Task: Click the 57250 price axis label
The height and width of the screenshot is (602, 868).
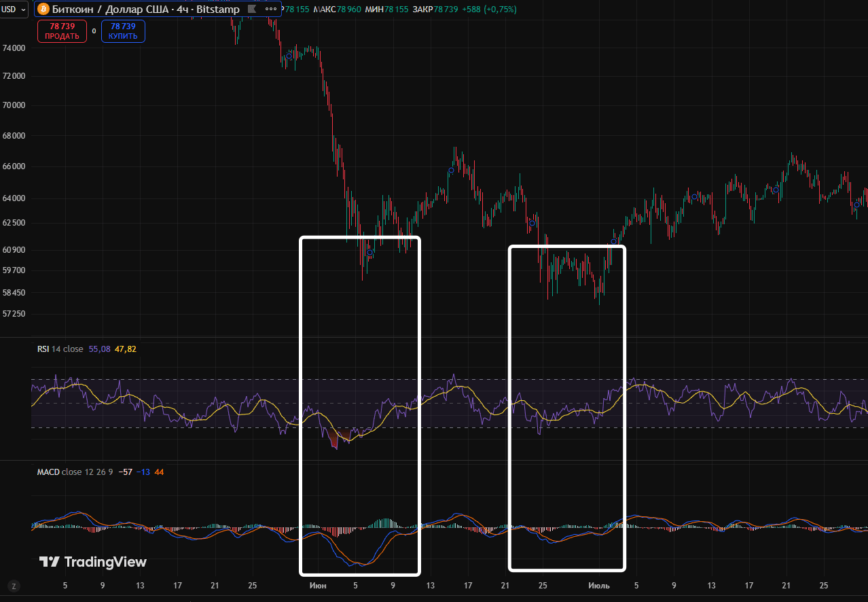Action: pyautogui.click(x=14, y=314)
